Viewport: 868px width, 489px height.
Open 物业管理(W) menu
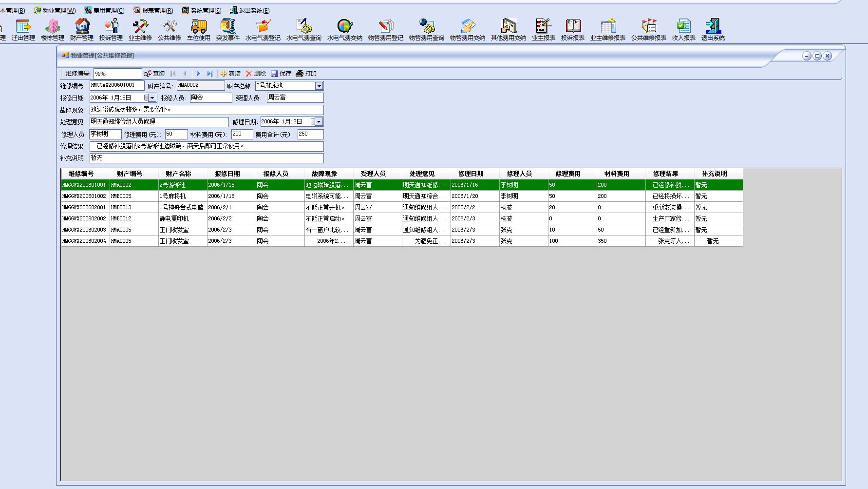(55, 10)
